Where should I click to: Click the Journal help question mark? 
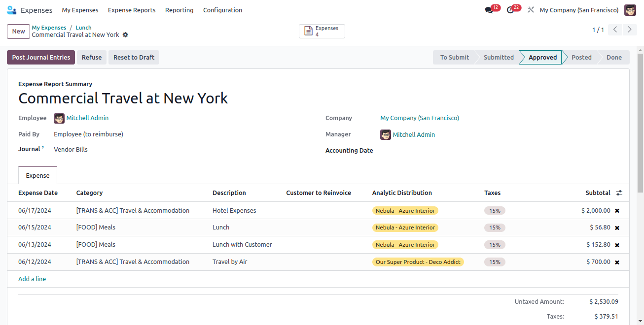point(43,148)
